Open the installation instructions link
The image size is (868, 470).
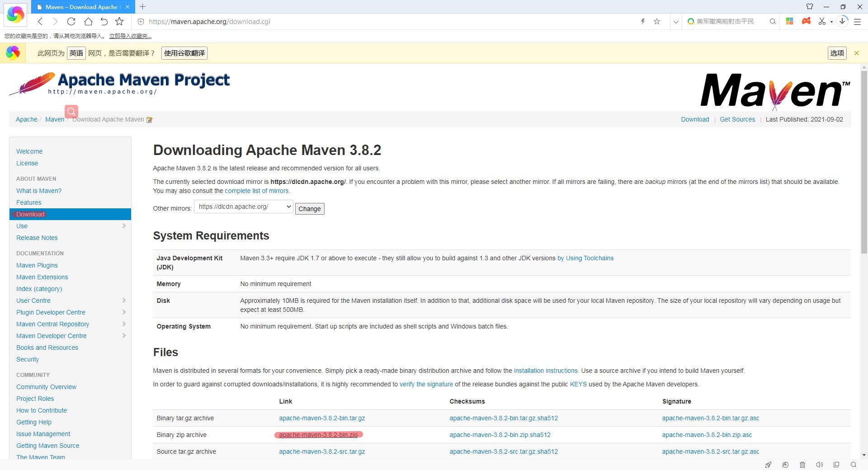coord(546,371)
